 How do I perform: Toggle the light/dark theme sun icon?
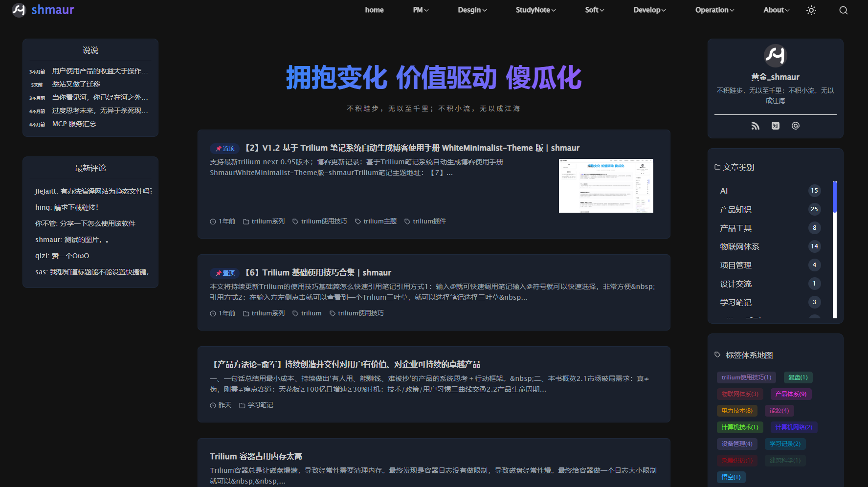click(x=811, y=10)
